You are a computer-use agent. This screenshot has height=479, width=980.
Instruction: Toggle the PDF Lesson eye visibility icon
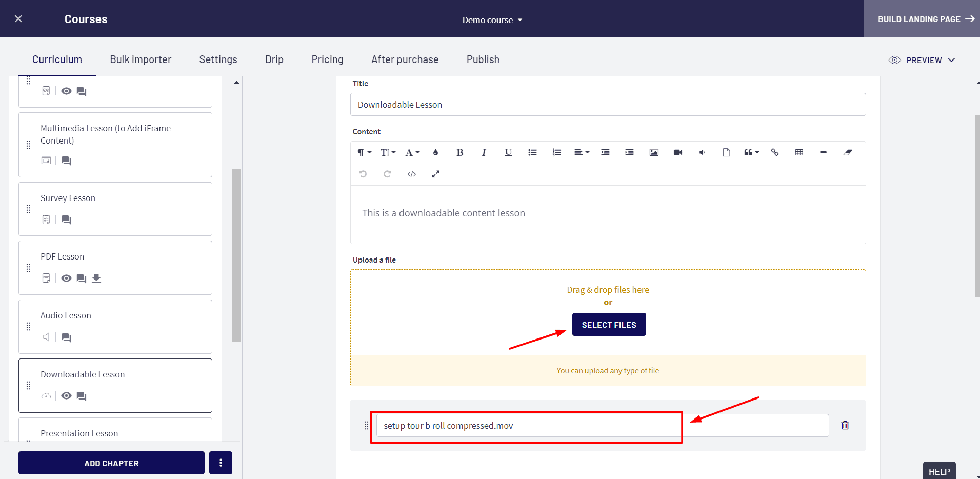[x=66, y=278]
